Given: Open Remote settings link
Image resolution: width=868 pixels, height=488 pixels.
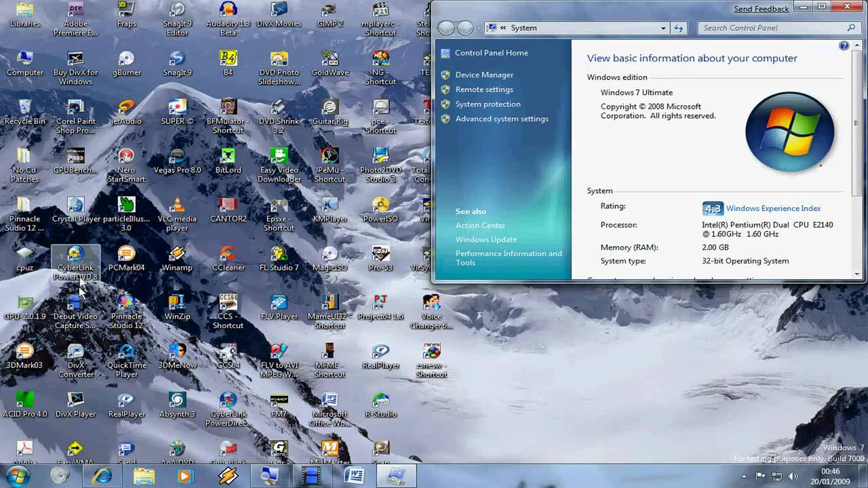Looking at the screenshot, I should 484,89.
